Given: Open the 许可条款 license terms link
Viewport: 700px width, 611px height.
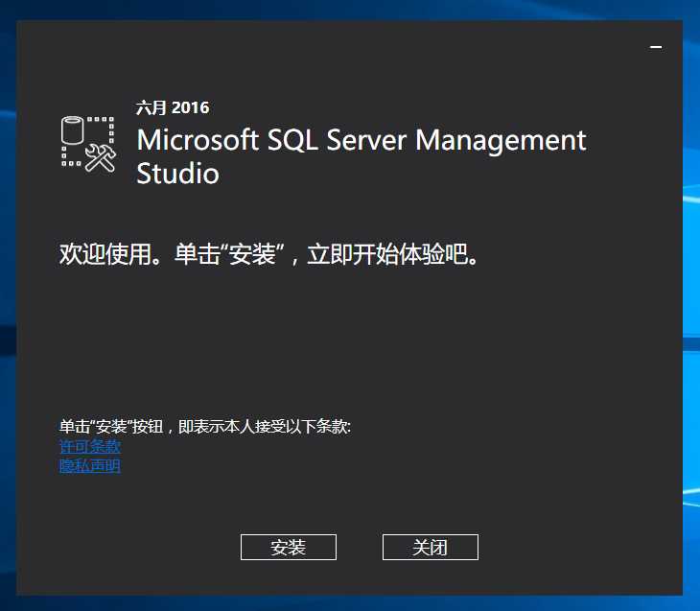Looking at the screenshot, I should coord(90,447).
